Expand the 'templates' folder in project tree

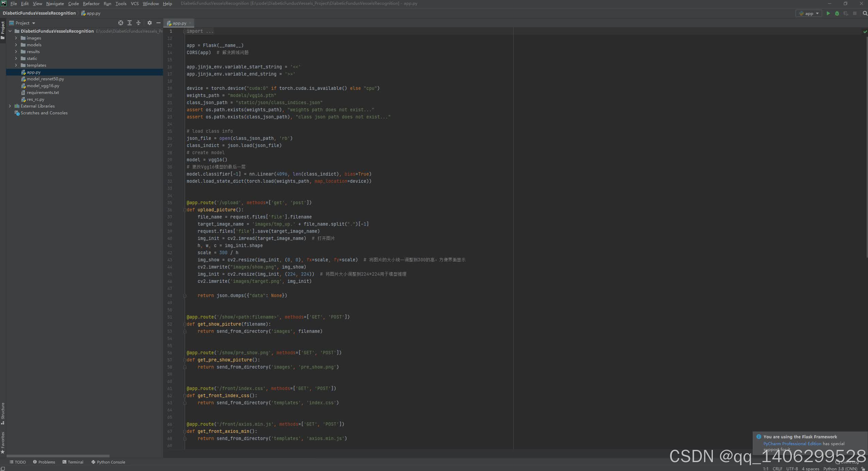click(16, 65)
